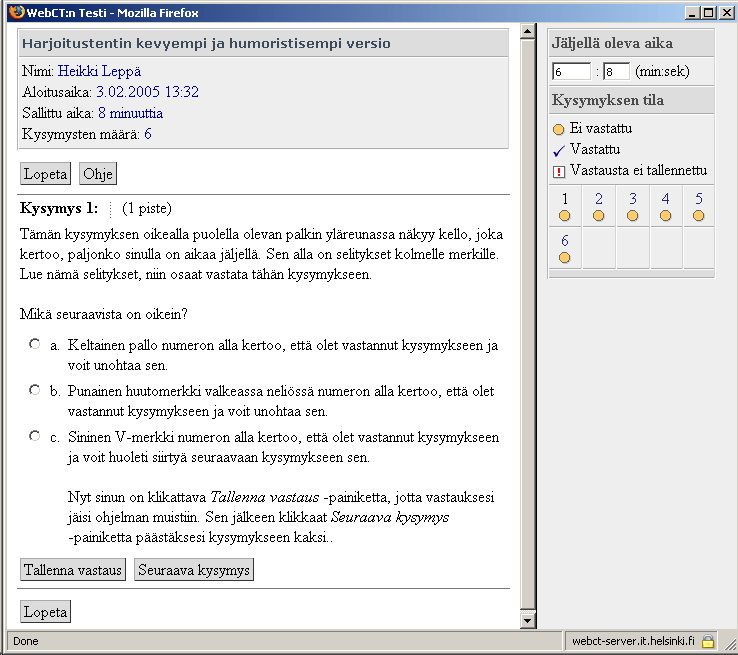Click the red exclamation unsaved legend icon
Image resolution: width=738 pixels, height=655 pixels.
tap(559, 172)
